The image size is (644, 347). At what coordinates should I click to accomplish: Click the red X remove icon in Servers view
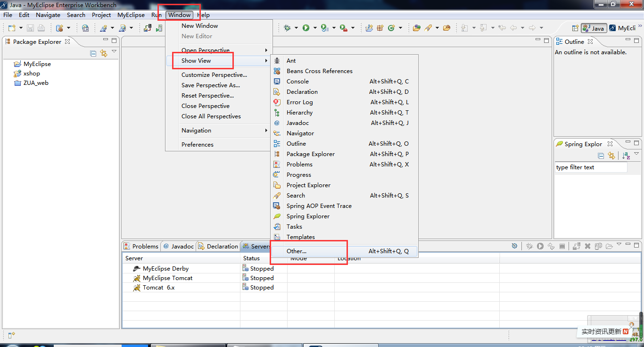pyautogui.click(x=587, y=246)
